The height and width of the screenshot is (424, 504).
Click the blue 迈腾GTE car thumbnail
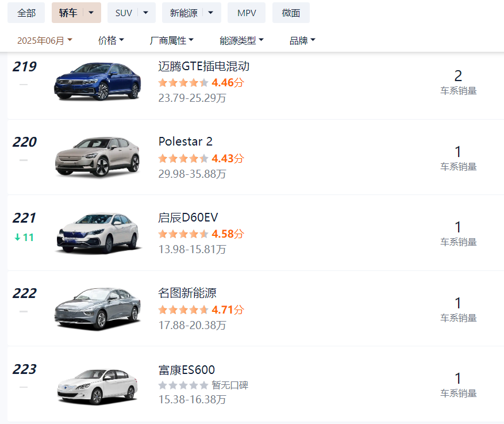[x=97, y=81]
